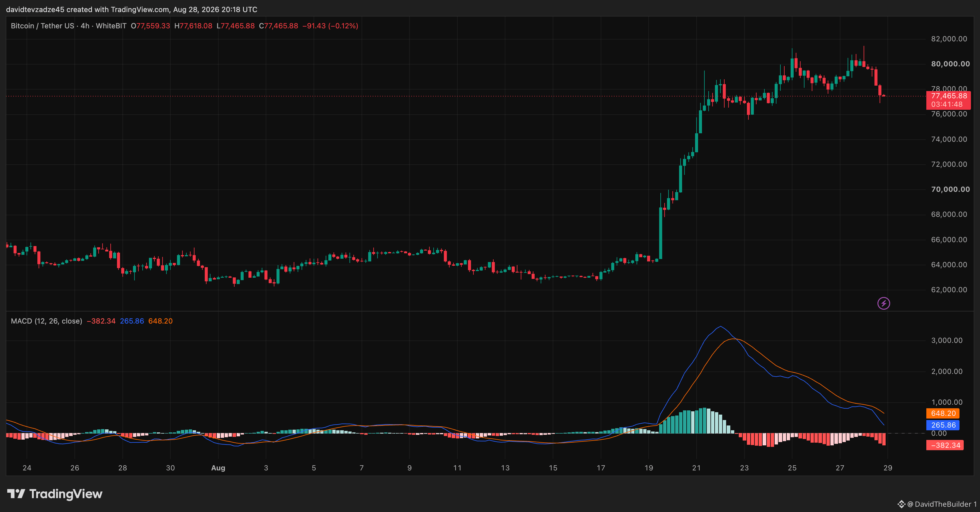Image resolution: width=980 pixels, height=512 pixels.
Task: Click the low value L77,465.88 in the header
Action: coord(236,26)
